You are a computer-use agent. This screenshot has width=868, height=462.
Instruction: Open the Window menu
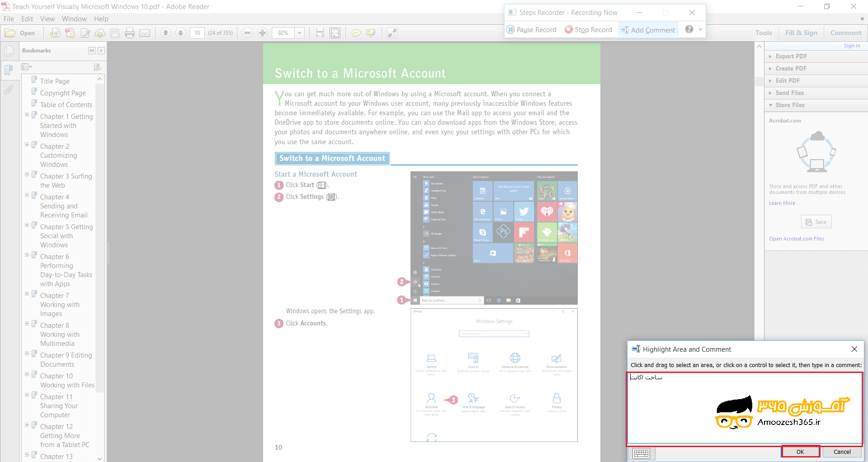(74, 19)
